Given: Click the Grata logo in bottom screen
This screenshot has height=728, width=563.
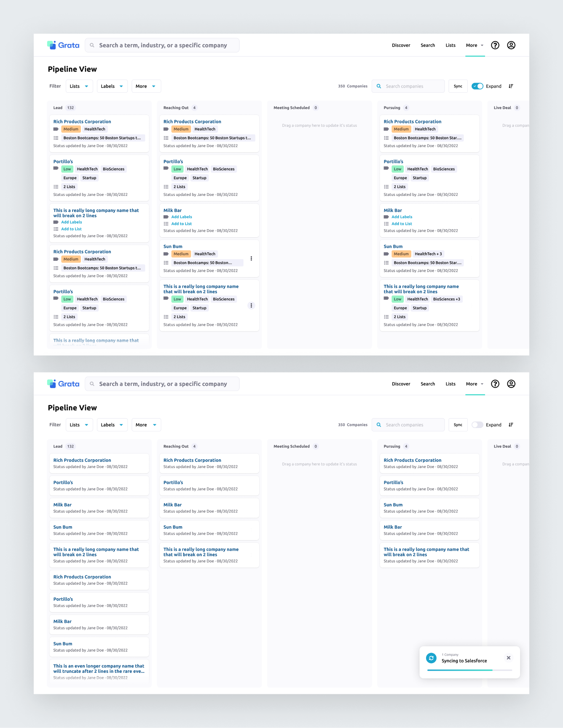Looking at the screenshot, I should pyautogui.click(x=63, y=384).
